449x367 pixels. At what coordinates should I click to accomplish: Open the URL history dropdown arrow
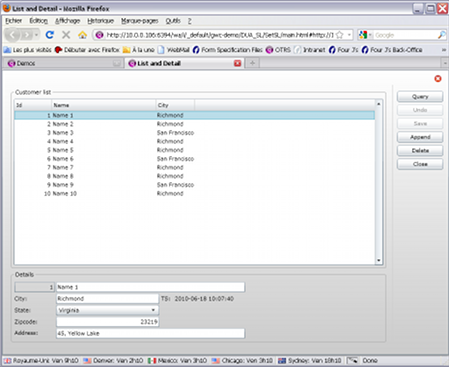pos(349,35)
